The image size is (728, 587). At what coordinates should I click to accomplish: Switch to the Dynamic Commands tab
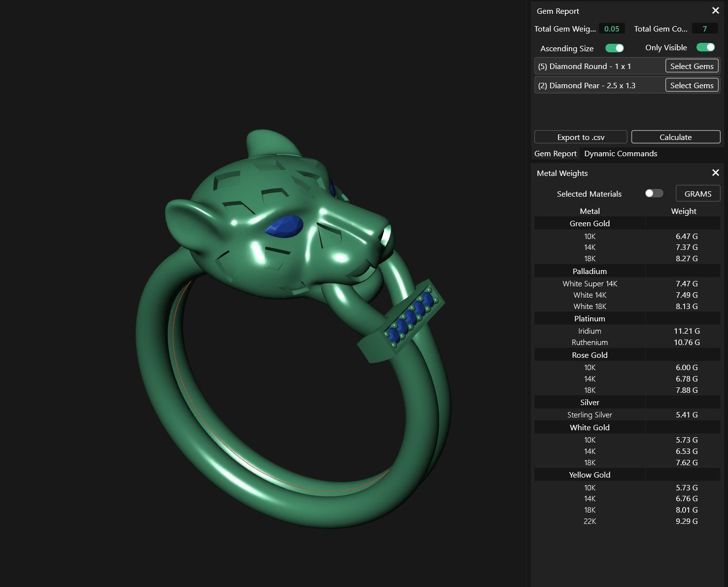coord(621,153)
